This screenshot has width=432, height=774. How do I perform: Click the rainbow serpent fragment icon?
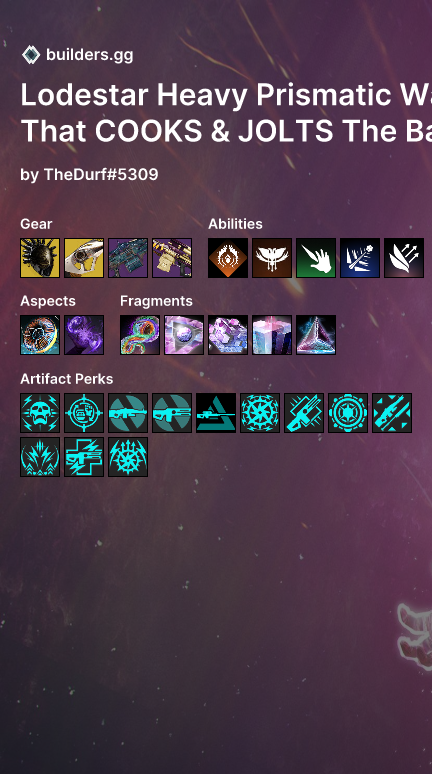140,335
